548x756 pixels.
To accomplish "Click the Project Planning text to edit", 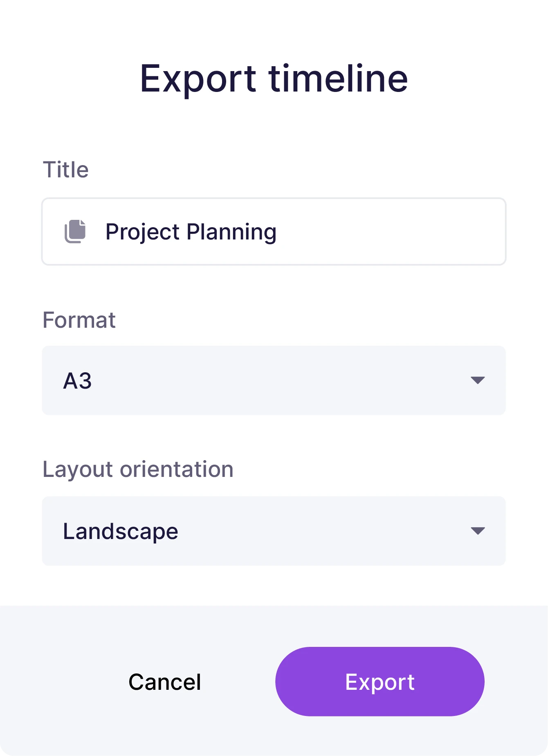I will [x=191, y=231].
